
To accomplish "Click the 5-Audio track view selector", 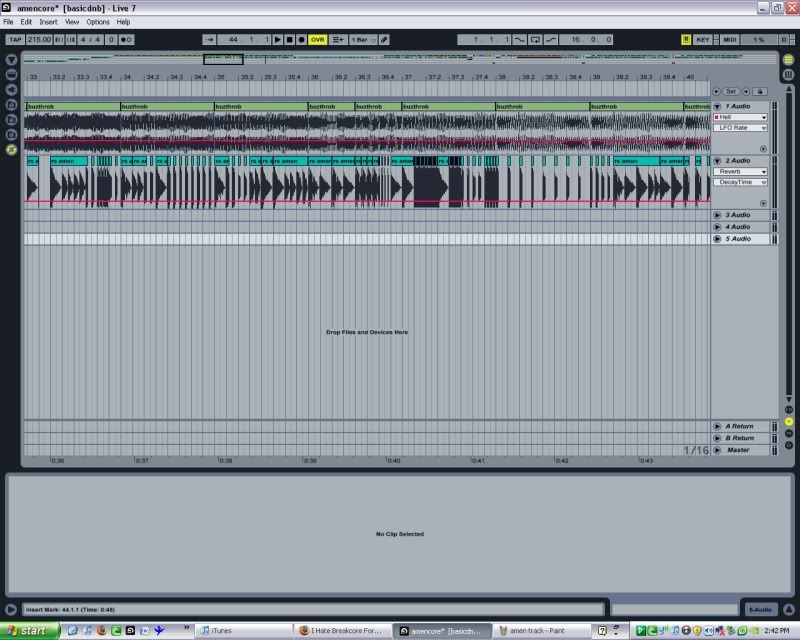I will (760, 609).
